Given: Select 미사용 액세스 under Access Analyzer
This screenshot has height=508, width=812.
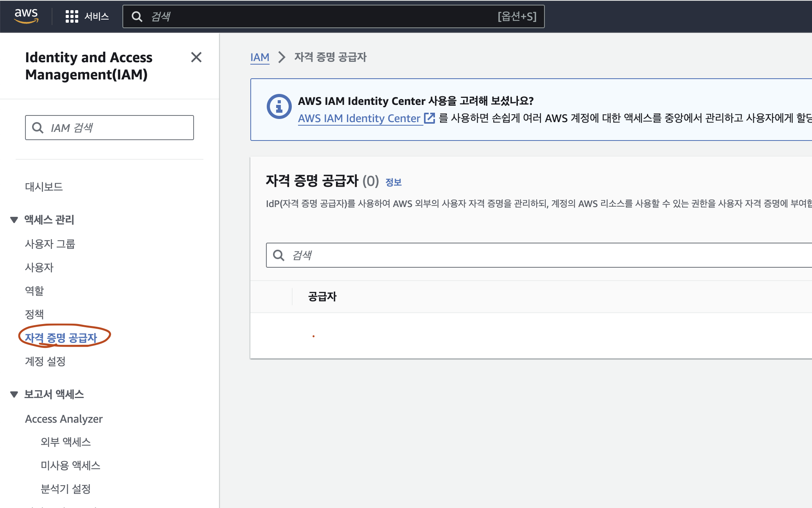Looking at the screenshot, I should tap(70, 465).
